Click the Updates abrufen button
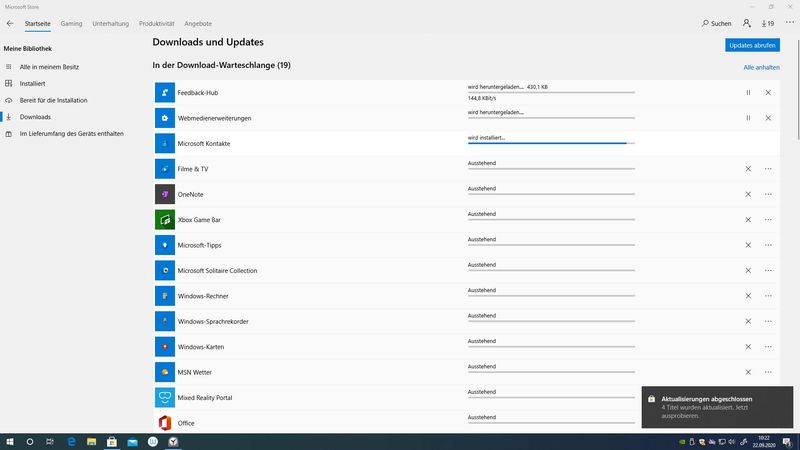The height and width of the screenshot is (450, 800). point(753,45)
